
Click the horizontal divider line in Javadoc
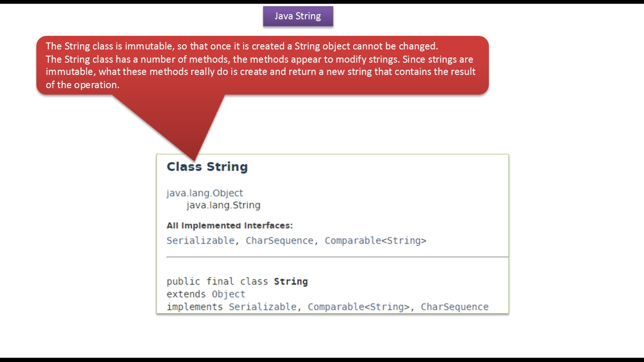click(338, 257)
